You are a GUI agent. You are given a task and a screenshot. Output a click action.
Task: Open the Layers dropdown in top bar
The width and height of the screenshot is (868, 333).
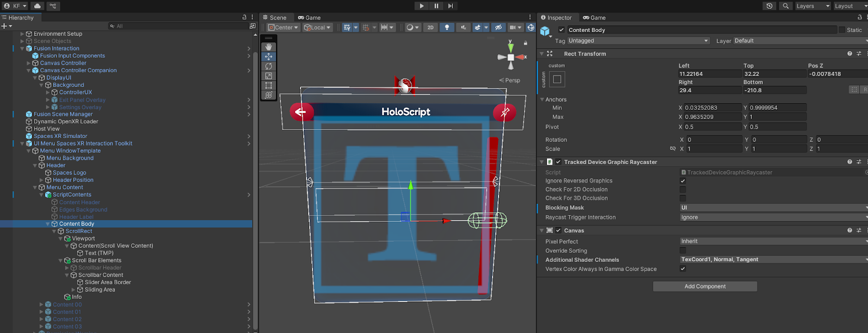click(812, 6)
